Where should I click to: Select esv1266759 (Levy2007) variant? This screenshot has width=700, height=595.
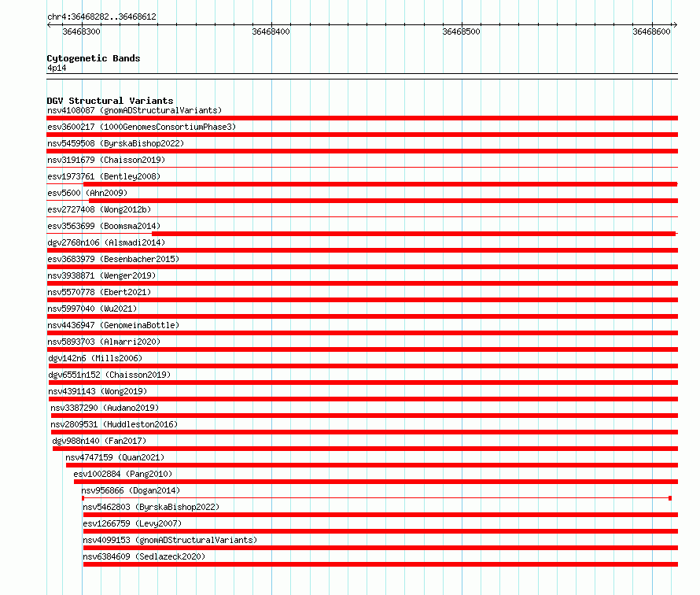(x=132, y=523)
